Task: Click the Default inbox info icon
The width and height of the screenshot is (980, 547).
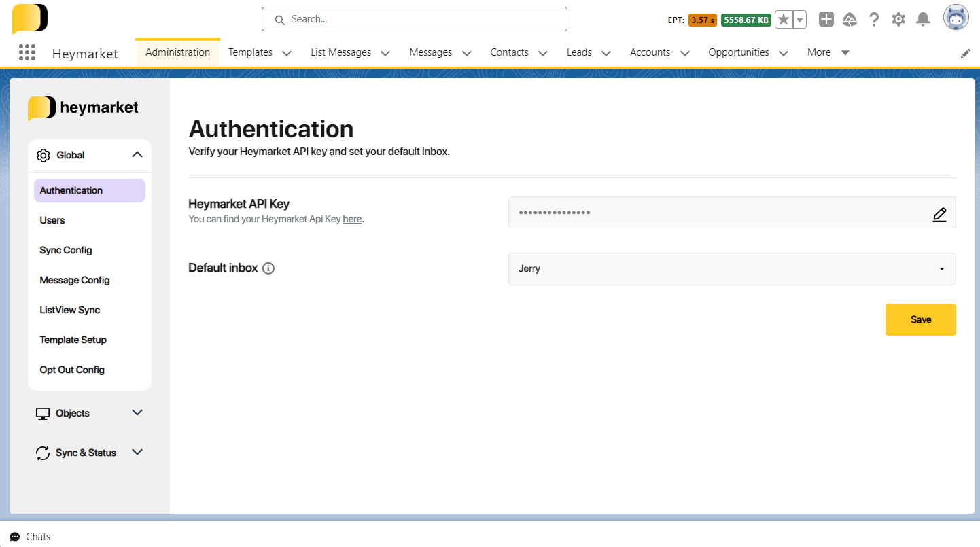Action: click(x=268, y=268)
